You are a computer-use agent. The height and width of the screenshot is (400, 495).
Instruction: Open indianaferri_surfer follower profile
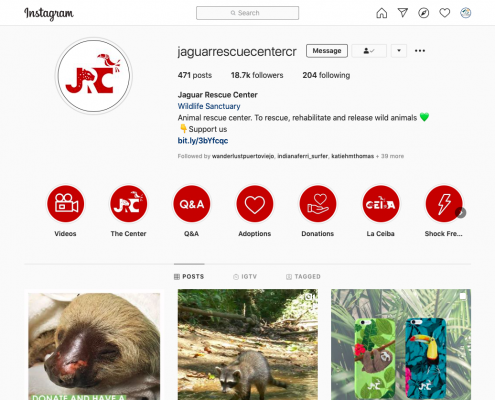tap(303, 156)
